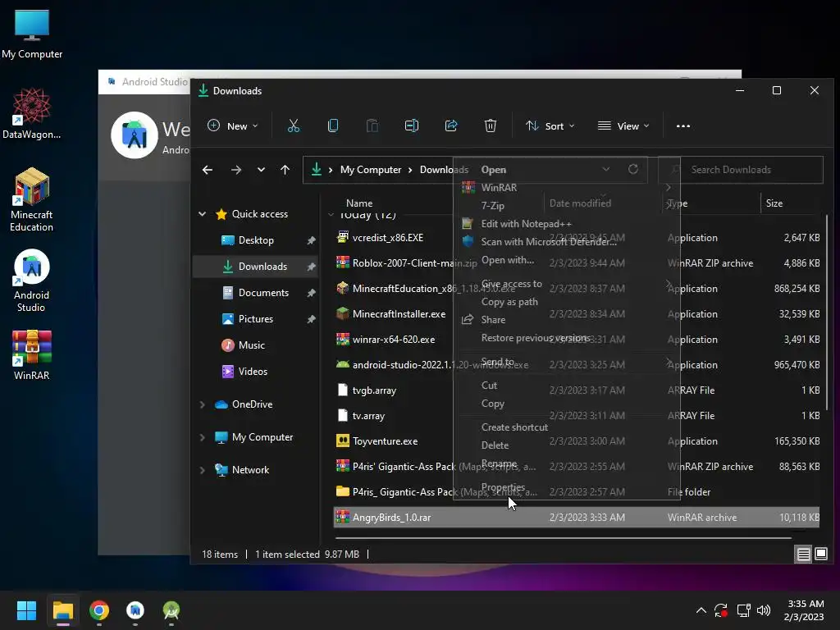Open the New item dropdown
The height and width of the screenshot is (630, 840).
tap(233, 126)
